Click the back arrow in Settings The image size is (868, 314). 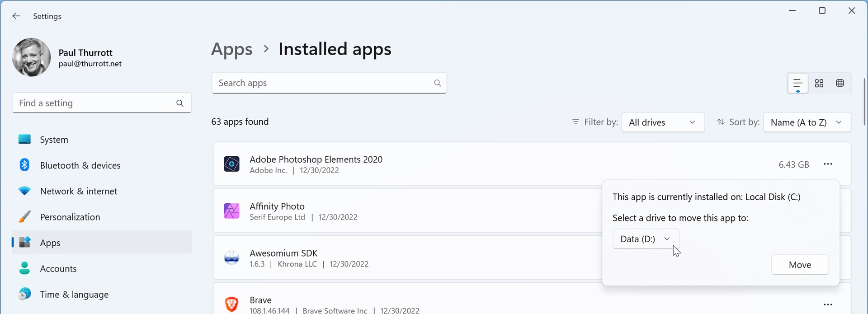click(x=16, y=16)
